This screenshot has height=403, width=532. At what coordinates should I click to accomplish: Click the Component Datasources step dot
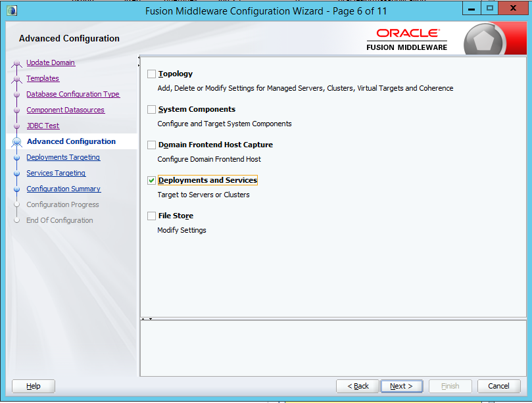tap(16, 110)
